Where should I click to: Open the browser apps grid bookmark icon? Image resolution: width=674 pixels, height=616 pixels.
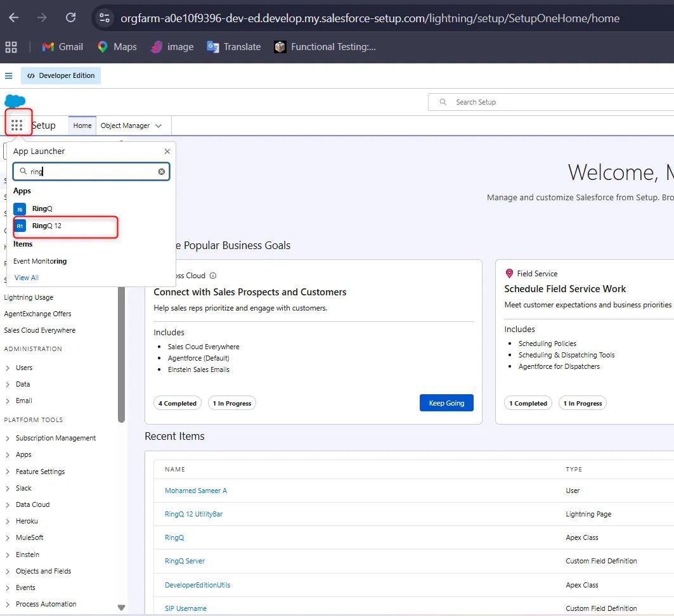[11, 47]
